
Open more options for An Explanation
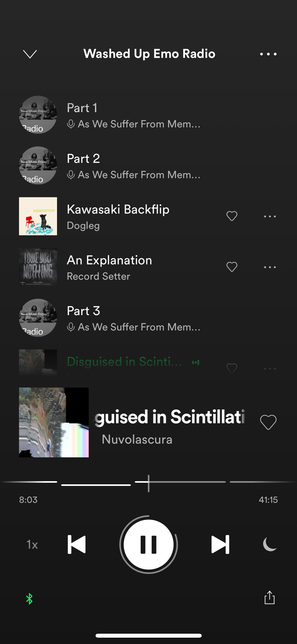point(270,267)
